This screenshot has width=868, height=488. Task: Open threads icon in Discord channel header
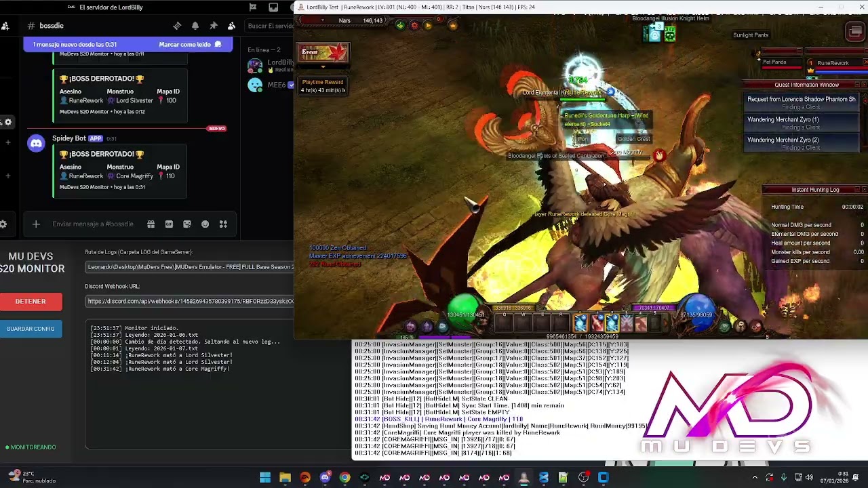(177, 26)
